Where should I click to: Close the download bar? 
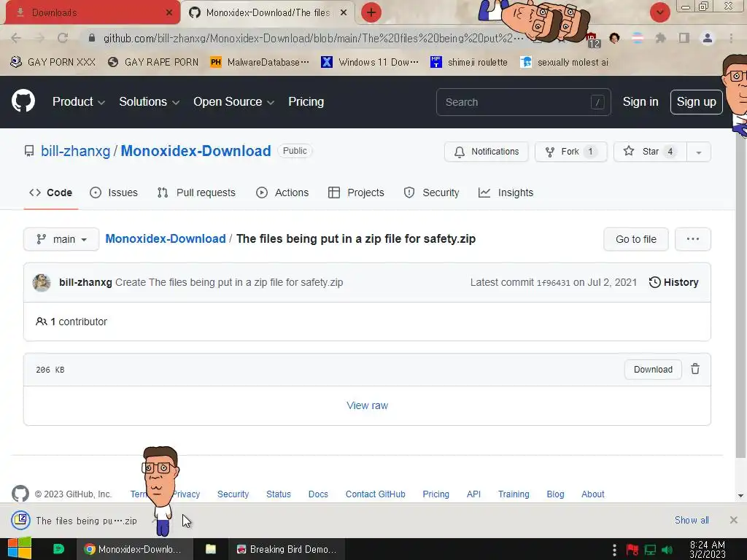click(x=733, y=520)
